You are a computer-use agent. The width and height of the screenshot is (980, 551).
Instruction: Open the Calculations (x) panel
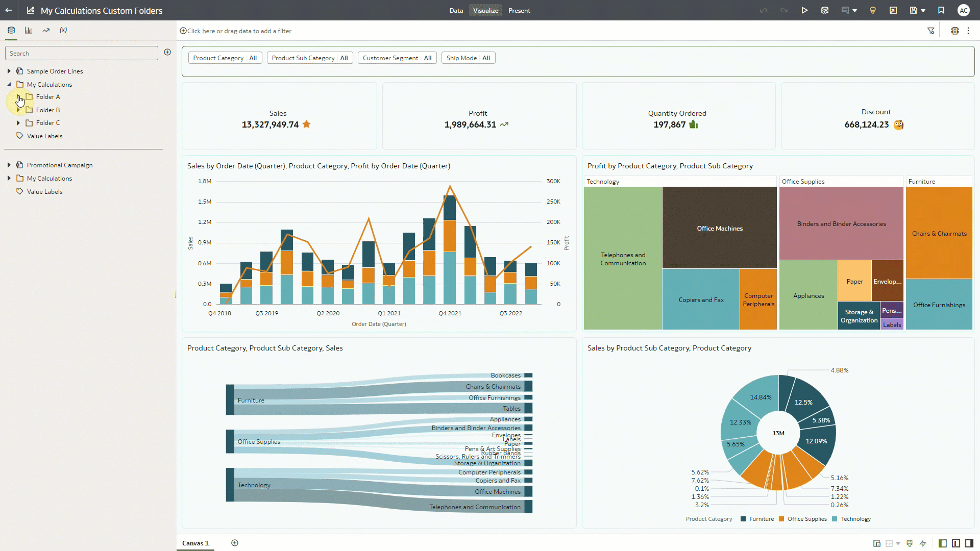[x=63, y=30]
